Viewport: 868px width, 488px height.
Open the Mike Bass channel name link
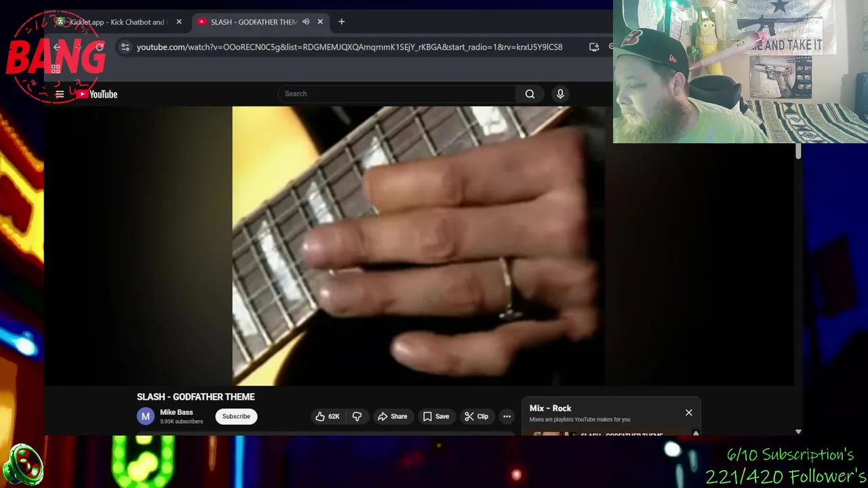[x=176, y=412]
